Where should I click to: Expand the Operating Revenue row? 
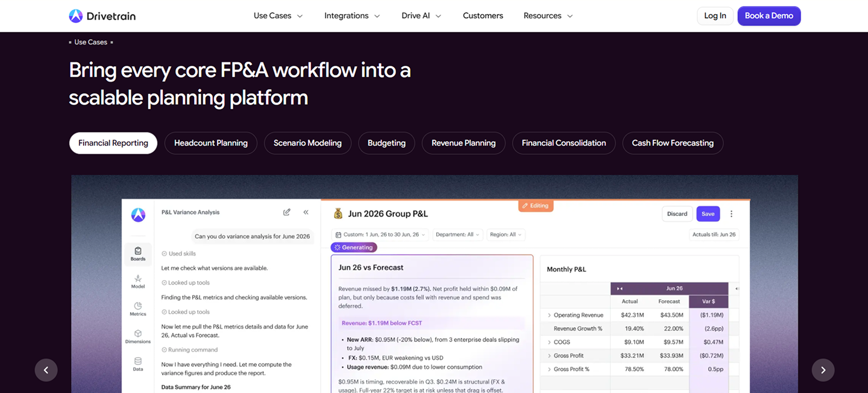[x=549, y=315]
